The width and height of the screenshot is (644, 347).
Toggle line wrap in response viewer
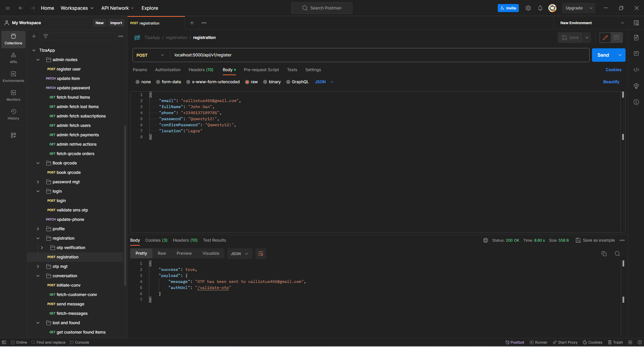pyautogui.click(x=261, y=254)
